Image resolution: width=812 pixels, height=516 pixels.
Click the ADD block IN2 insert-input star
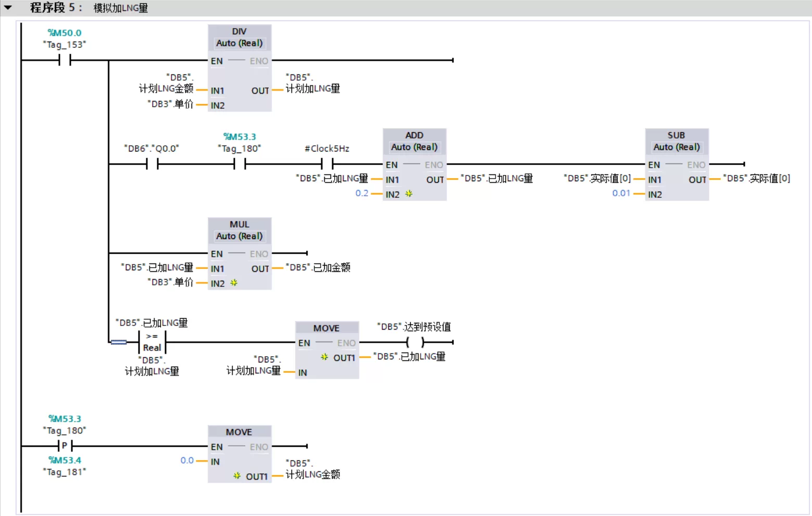click(x=409, y=194)
